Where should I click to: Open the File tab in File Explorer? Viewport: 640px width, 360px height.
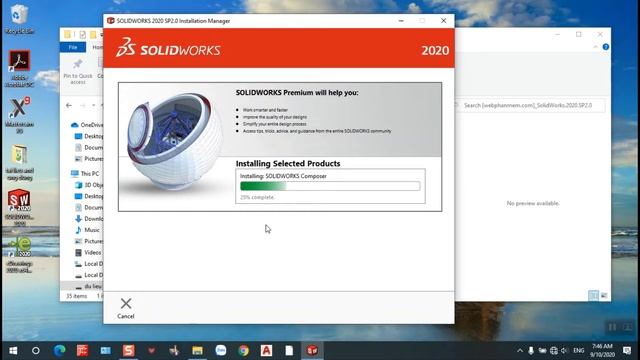pyautogui.click(x=73, y=47)
